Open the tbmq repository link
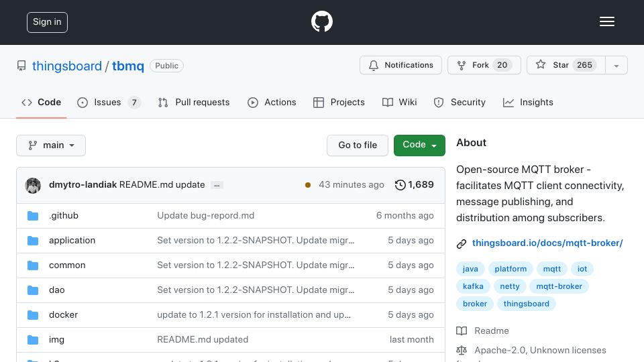Viewport: 644px width, 362px height. [x=128, y=66]
